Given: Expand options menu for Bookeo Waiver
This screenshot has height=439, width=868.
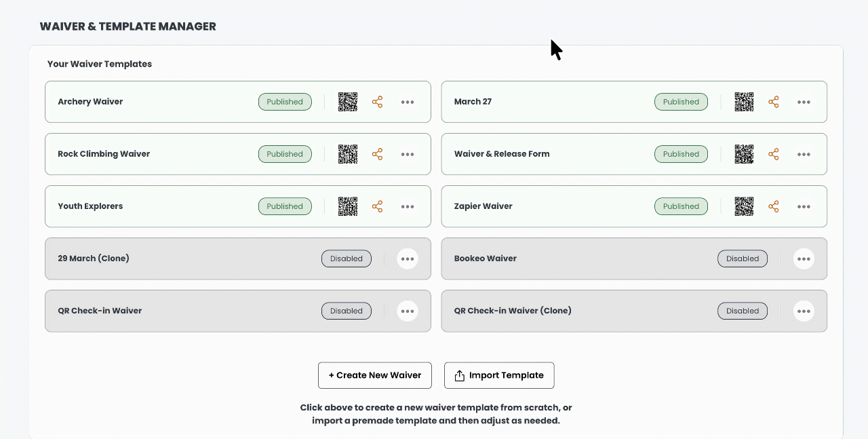Looking at the screenshot, I should pyautogui.click(x=804, y=259).
